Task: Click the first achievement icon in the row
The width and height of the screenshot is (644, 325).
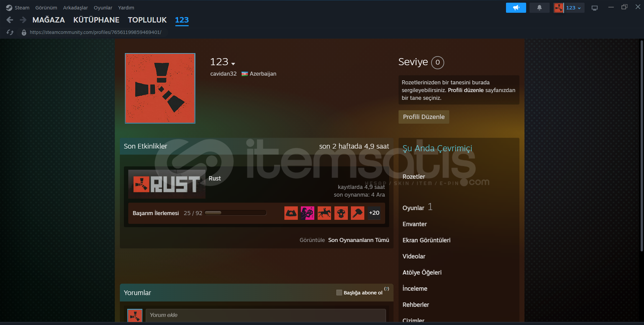Action: pyautogui.click(x=291, y=213)
